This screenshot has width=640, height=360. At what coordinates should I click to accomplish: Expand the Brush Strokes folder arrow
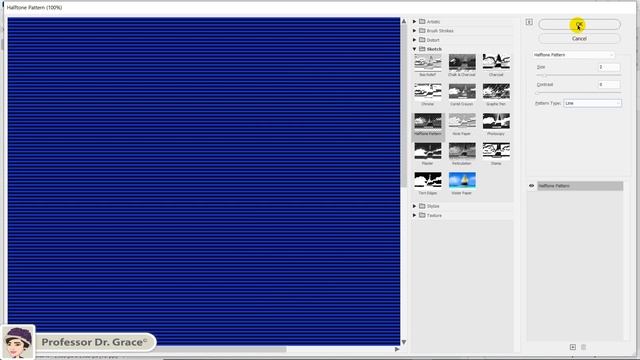414,31
